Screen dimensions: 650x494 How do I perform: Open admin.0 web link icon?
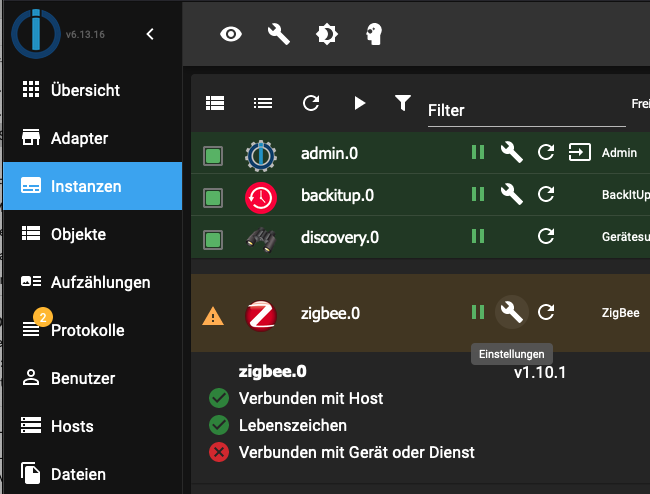click(580, 152)
